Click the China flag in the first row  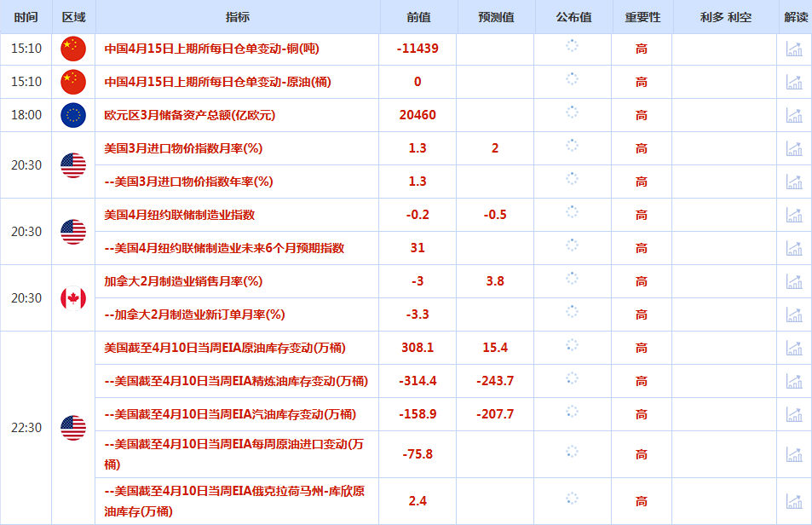[x=73, y=49]
